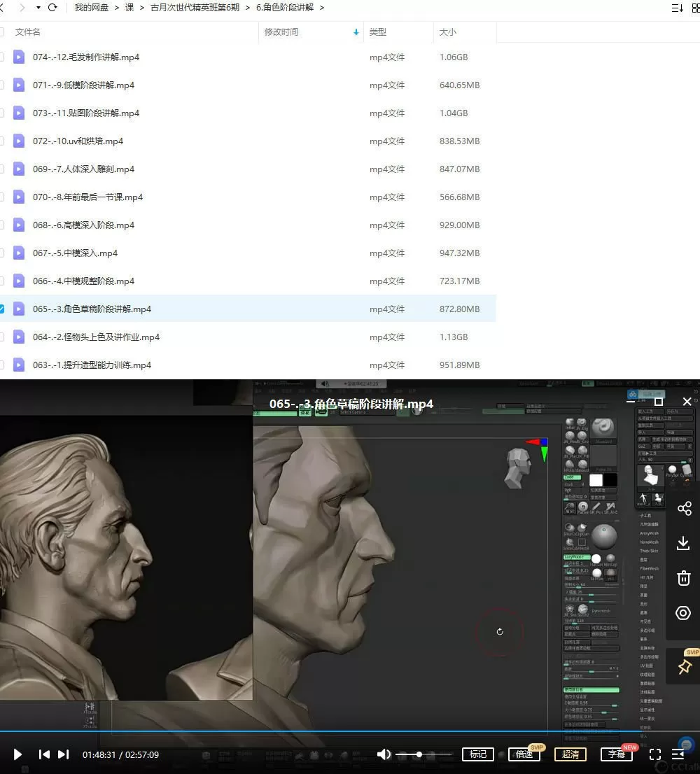
Task: Click the 标记 mark button
Action: tap(478, 754)
